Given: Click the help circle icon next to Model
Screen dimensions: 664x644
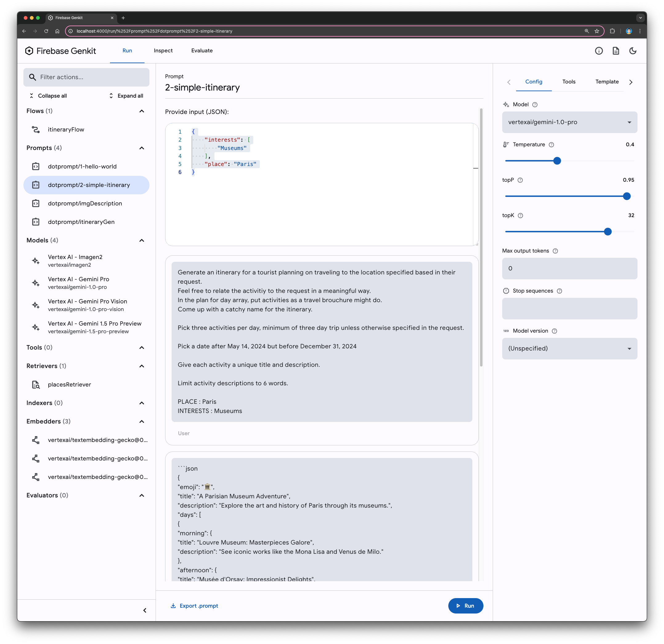Looking at the screenshot, I should pyautogui.click(x=534, y=105).
